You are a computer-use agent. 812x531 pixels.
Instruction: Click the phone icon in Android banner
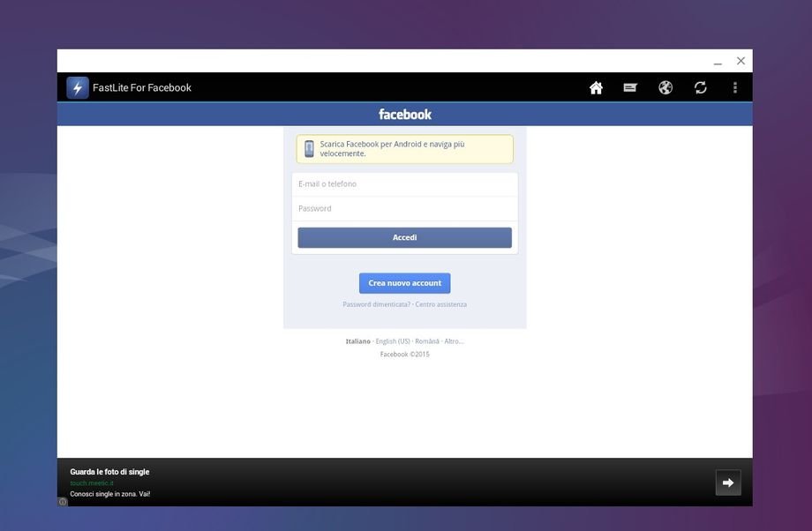click(309, 148)
